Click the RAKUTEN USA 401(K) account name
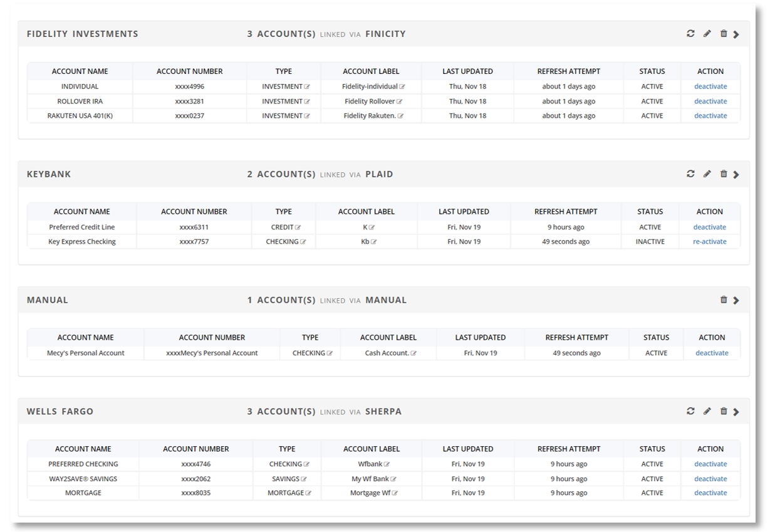 point(80,115)
